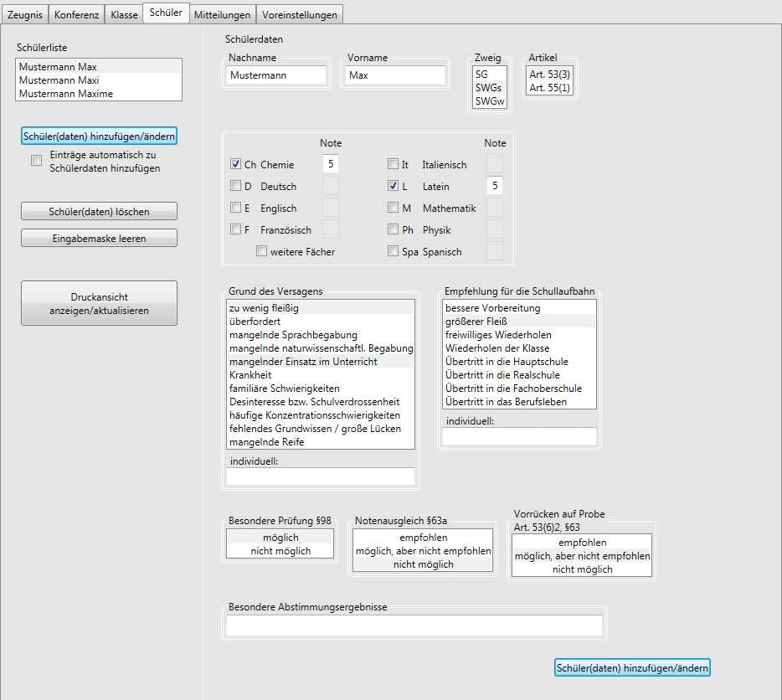782x700 pixels.
Task: Click Druckansicht anzeigen/aktualisieren button
Action: click(x=99, y=303)
